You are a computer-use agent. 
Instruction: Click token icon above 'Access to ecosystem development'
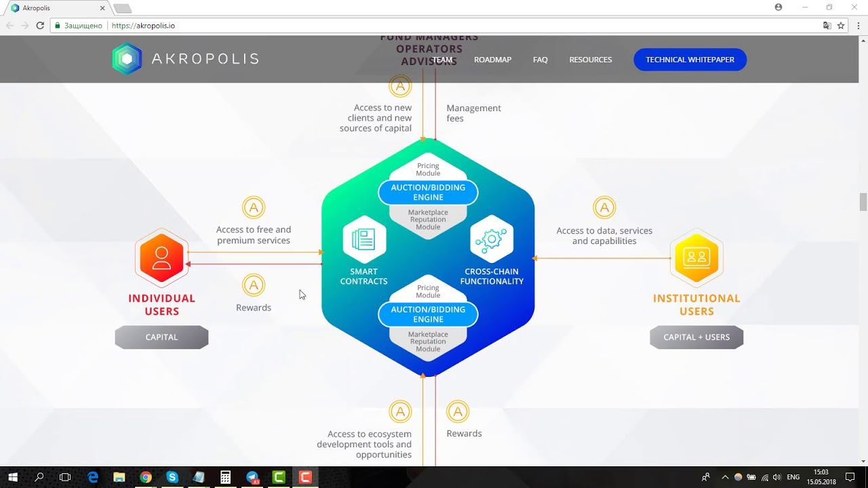click(x=400, y=411)
